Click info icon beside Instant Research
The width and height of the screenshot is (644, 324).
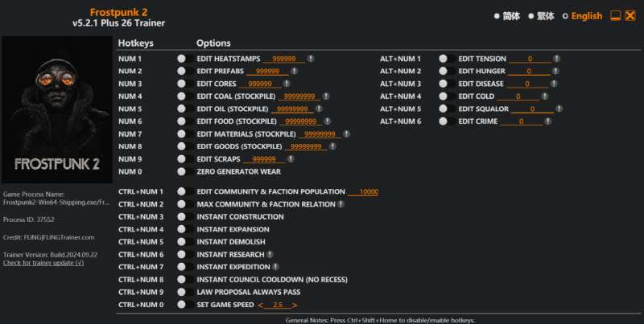[270, 254]
